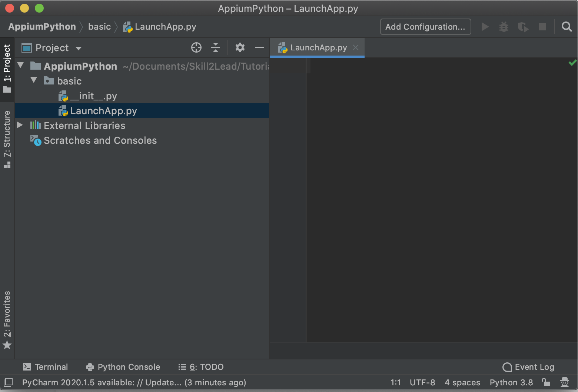The width and height of the screenshot is (578, 392).
Task: Expand the External Libraries node
Action: pos(20,125)
